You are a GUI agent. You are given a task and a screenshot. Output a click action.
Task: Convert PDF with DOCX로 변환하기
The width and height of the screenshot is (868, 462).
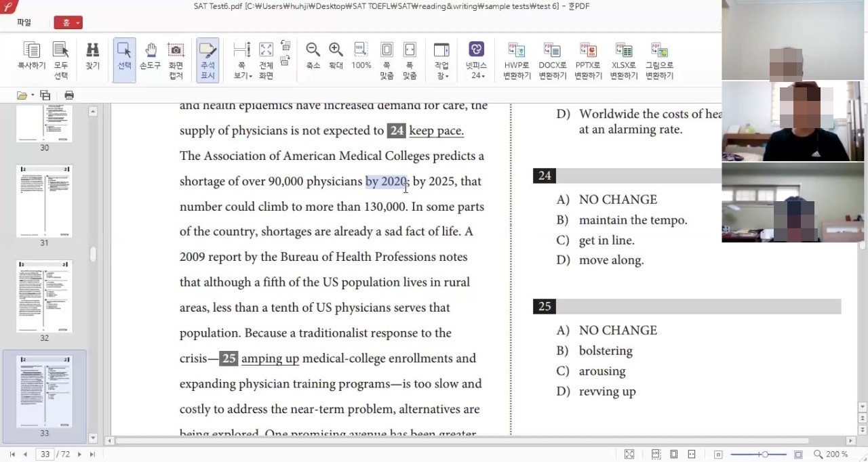(553, 60)
